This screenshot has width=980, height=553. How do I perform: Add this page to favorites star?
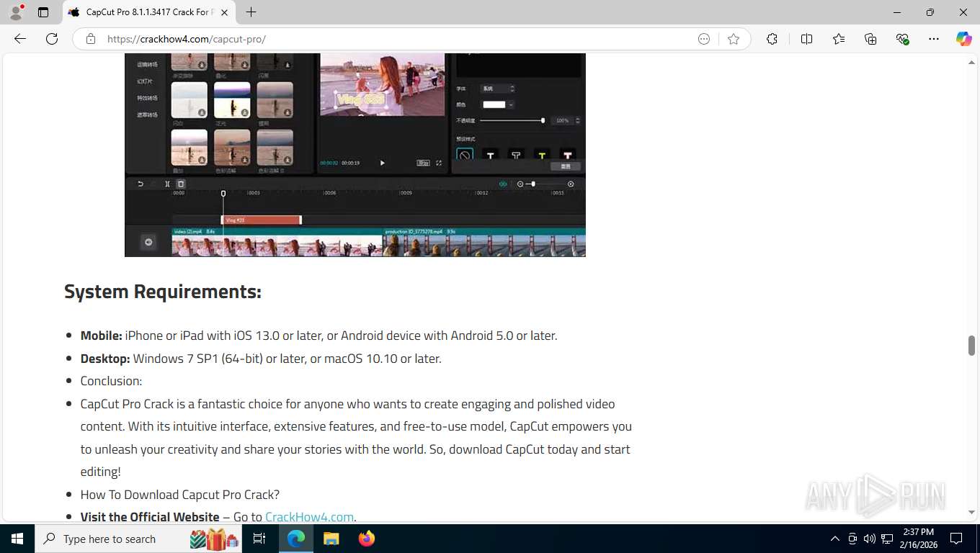pyautogui.click(x=734, y=39)
